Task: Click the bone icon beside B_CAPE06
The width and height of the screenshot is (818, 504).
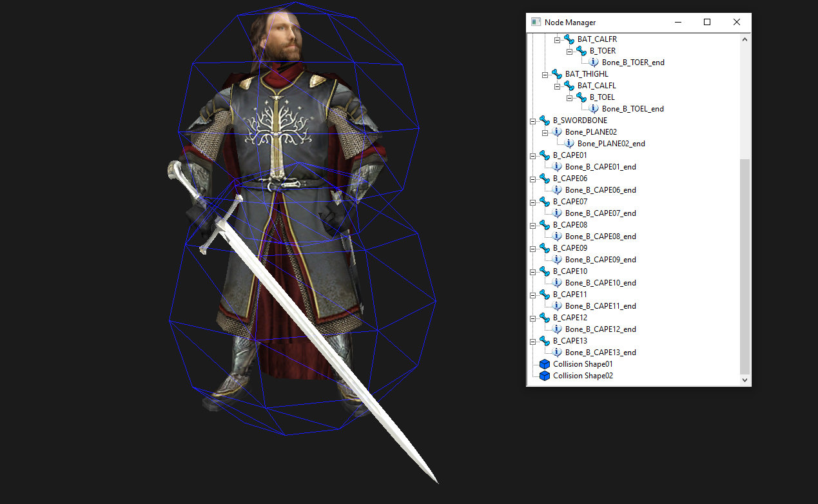Action: coord(545,179)
